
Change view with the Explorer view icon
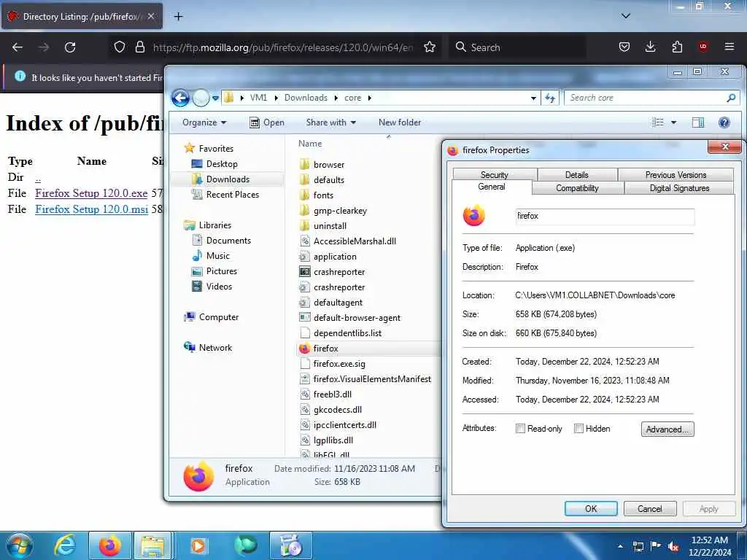[x=658, y=122]
